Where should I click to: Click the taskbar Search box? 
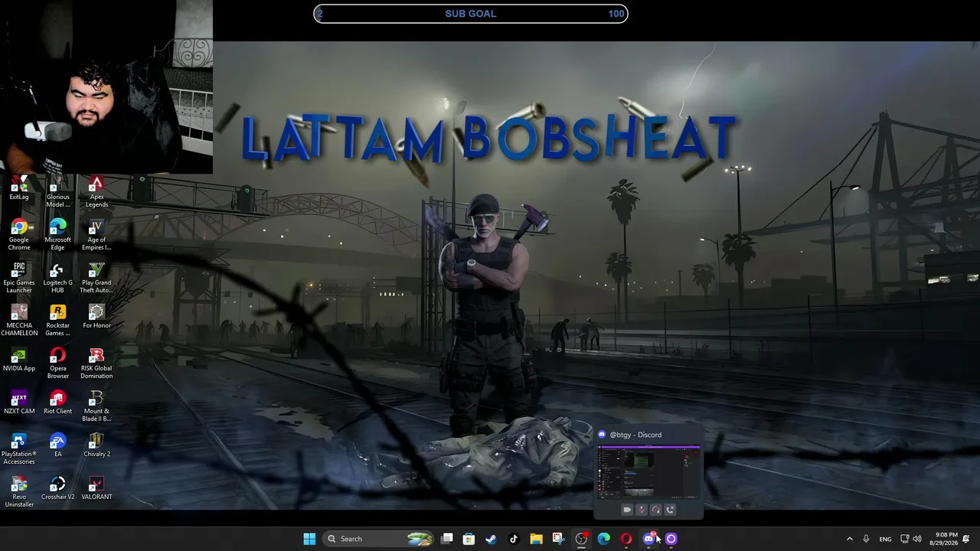[x=379, y=539]
